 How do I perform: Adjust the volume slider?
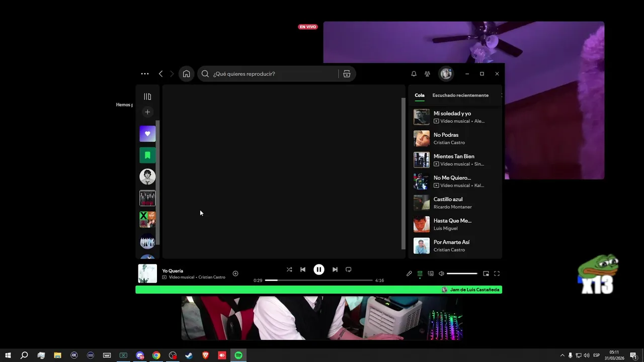click(462, 274)
